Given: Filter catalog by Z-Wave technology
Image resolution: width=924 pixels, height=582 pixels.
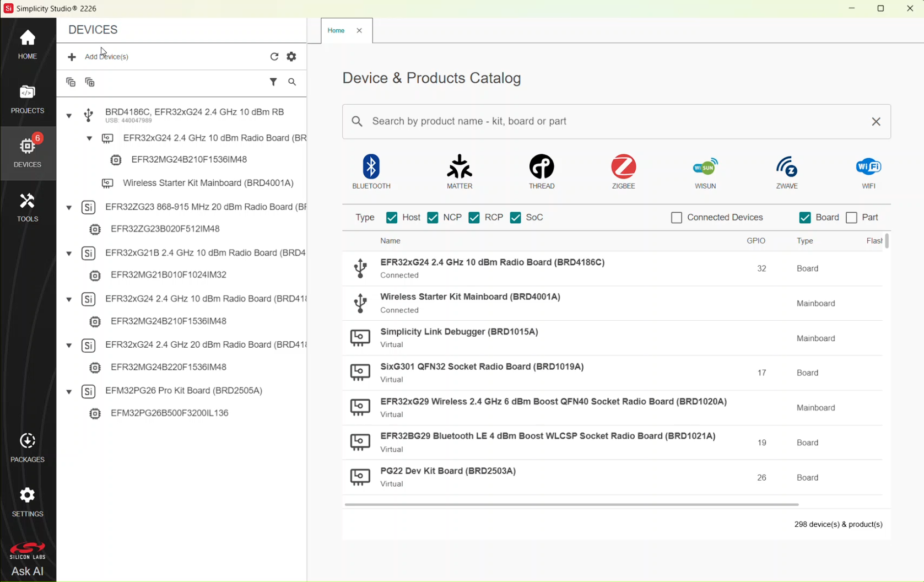Looking at the screenshot, I should (787, 172).
